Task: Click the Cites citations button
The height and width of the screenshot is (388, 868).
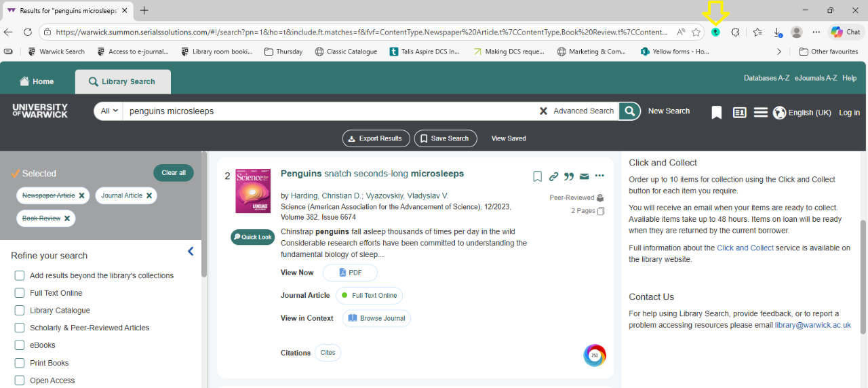Action: coord(328,353)
